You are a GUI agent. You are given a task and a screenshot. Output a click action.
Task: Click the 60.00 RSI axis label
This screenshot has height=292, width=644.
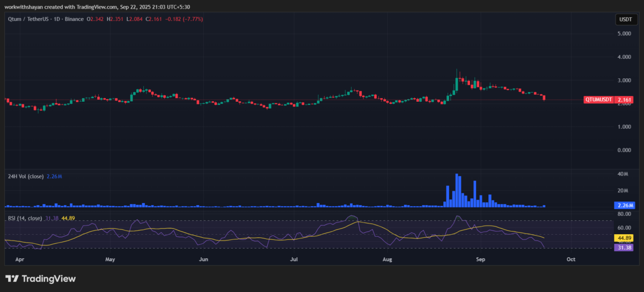624,227
